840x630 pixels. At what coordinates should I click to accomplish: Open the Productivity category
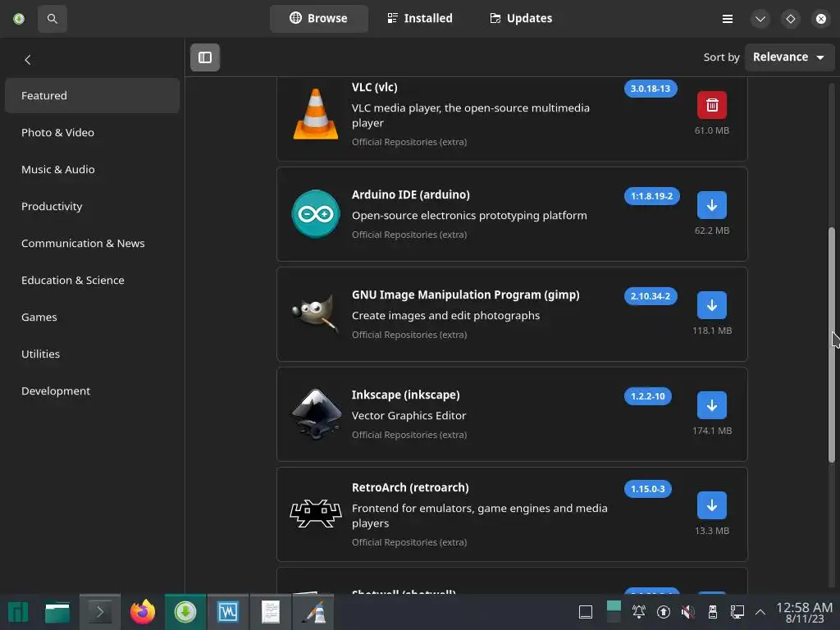(92, 206)
